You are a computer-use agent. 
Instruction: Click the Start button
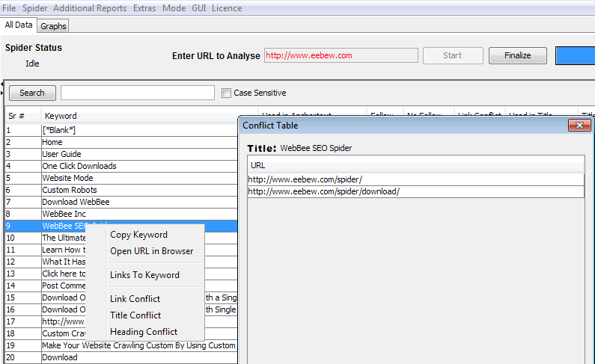click(453, 55)
